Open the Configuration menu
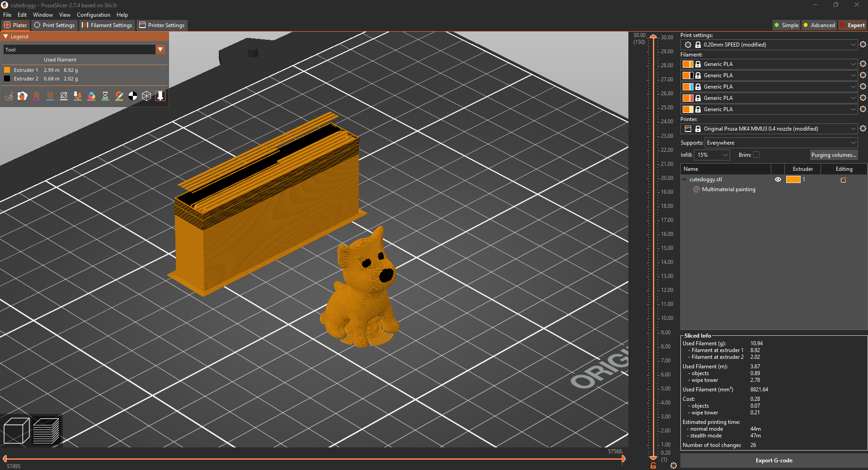 pyautogui.click(x=93, y=14)
